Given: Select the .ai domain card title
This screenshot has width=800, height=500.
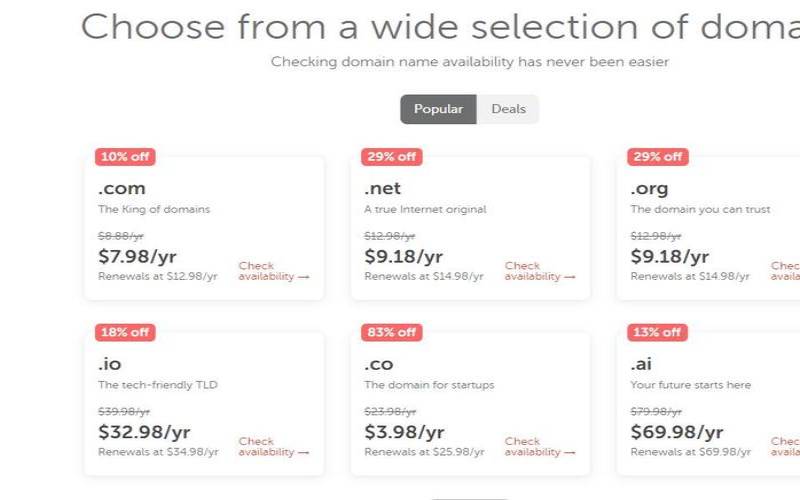Looking at the screenshot, I should click(641, 364).
